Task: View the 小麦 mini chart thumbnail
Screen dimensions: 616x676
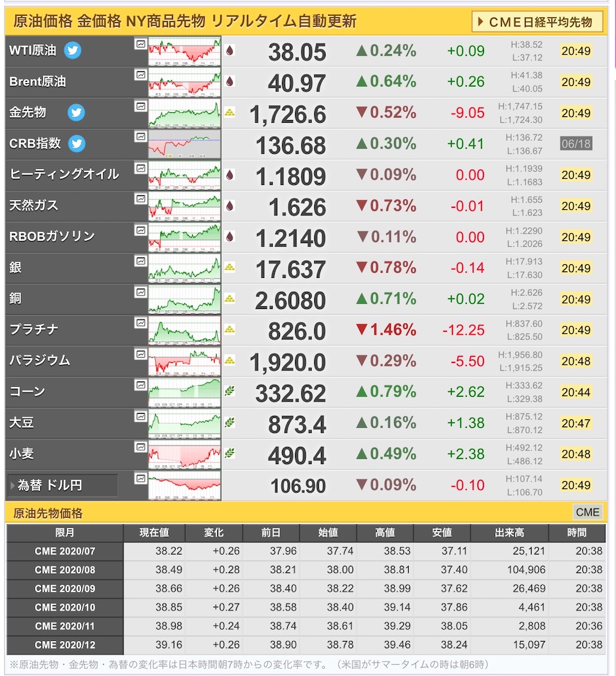Action: pos(184,455)
